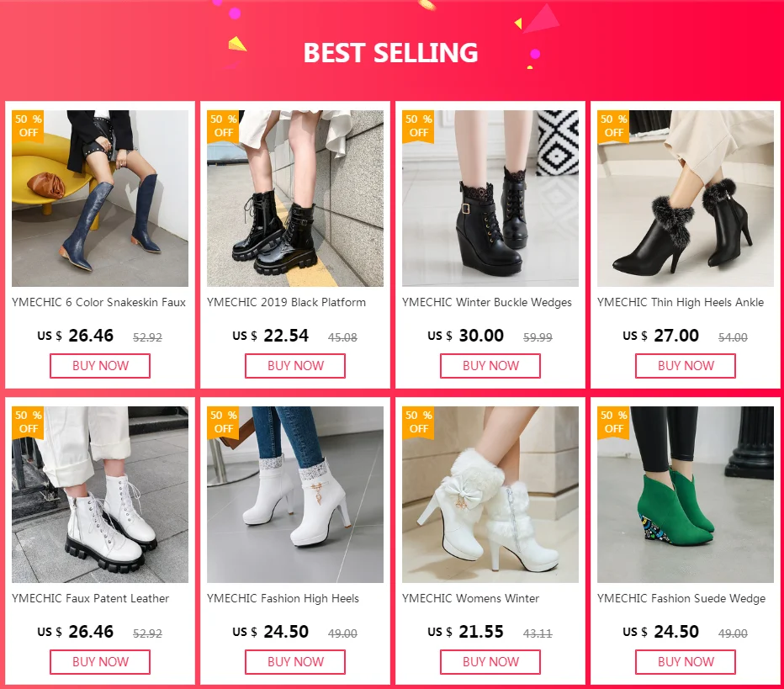
Task: Click BUY NOW for Faux Patent Leather boots
Action: pos(100,662)
